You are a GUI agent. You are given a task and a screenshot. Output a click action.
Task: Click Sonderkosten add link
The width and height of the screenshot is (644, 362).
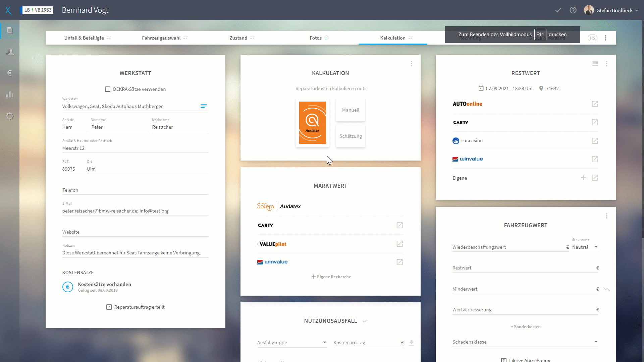click(x=526, y=327)
